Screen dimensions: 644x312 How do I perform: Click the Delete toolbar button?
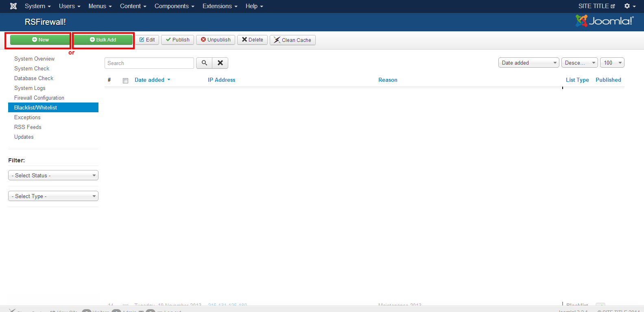coord(252,40)
